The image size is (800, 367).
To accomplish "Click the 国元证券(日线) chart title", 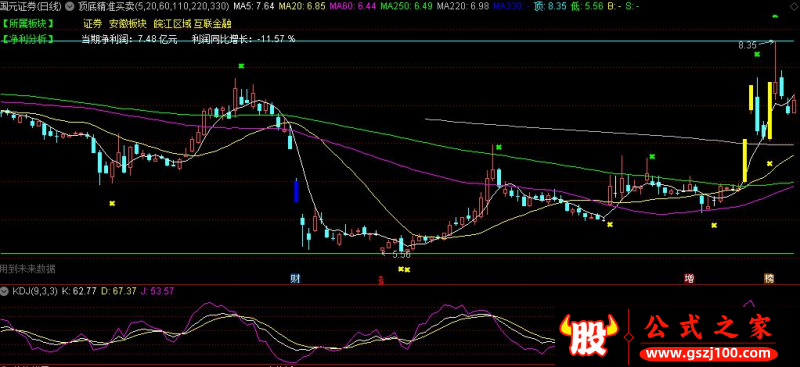I will [31, 7].
